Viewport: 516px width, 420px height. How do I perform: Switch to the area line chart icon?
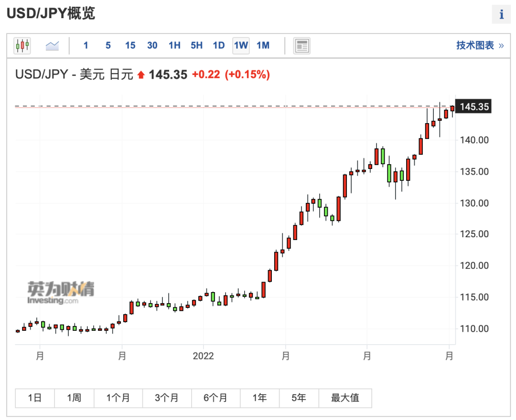pos(52,45)
